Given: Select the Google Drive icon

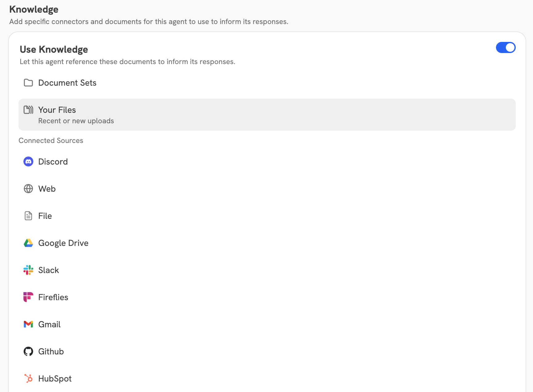Looking at the screenshot, I should click(28, 243).
